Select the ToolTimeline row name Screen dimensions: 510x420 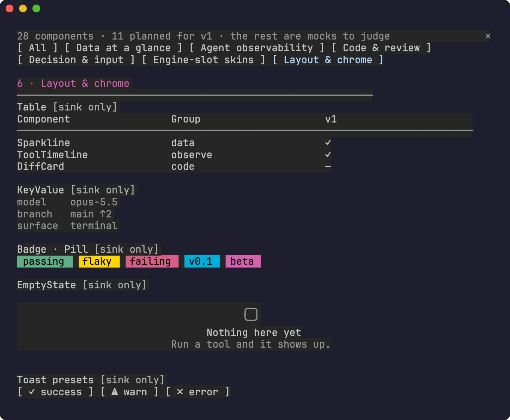(x=53, y=155)
